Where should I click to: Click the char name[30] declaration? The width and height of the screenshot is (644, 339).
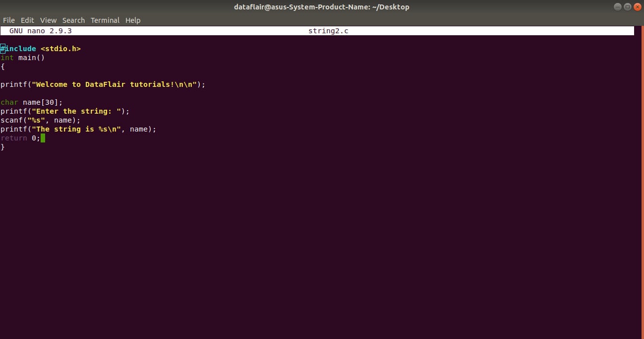[x=31, y=102]
